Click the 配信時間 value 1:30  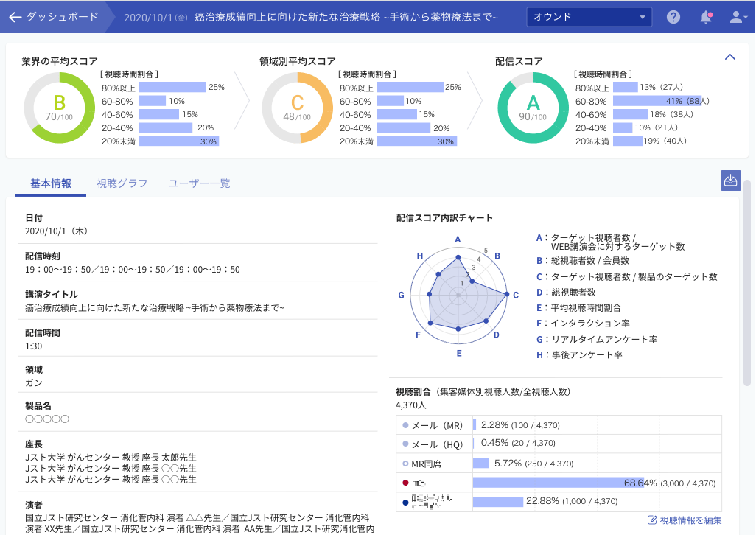pyautogui.click(x=34, y=346)
